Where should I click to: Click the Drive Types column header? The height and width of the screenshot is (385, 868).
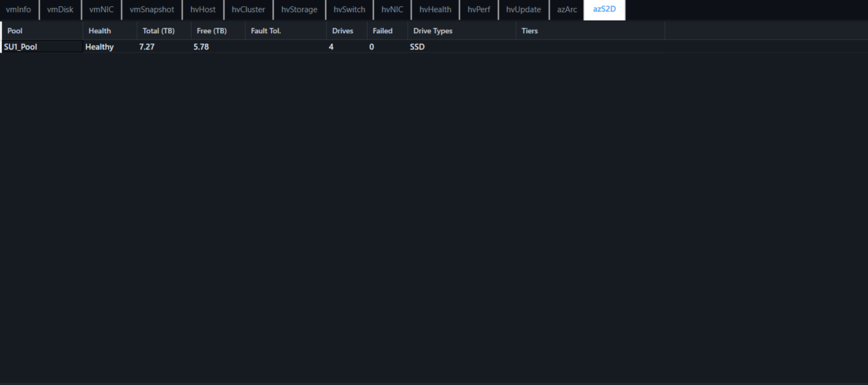462,31
